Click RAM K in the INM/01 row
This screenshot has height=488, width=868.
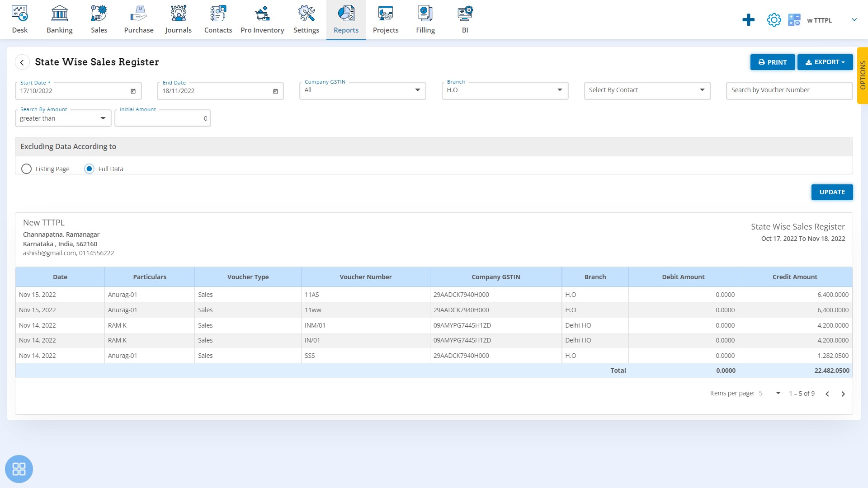click(x=117, y=325)
